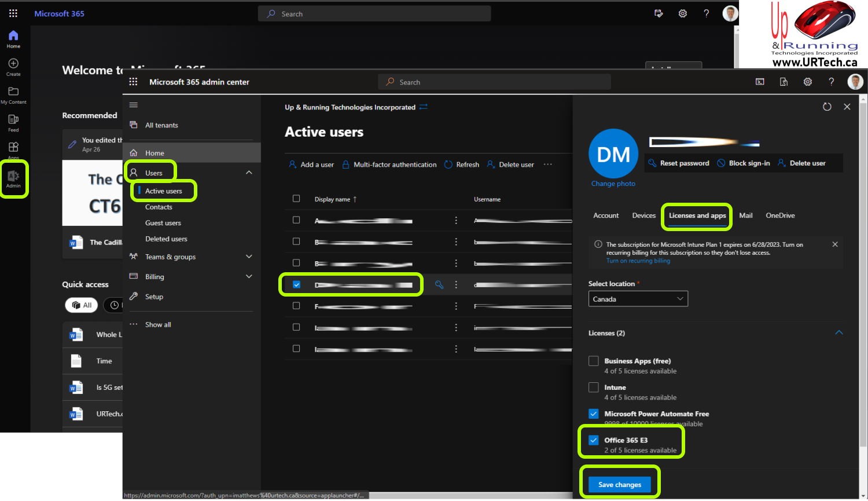Uncheck the Office 365 E3 license
This screenshot has height=501, width=868.
tap(594, 440)
